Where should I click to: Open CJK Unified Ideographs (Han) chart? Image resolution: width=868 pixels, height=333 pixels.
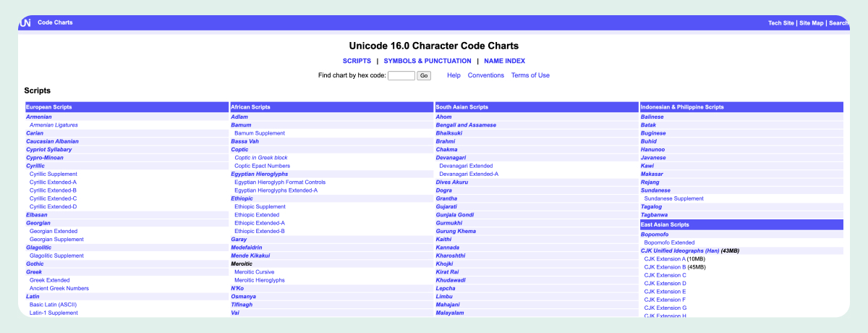click(679, 250)
